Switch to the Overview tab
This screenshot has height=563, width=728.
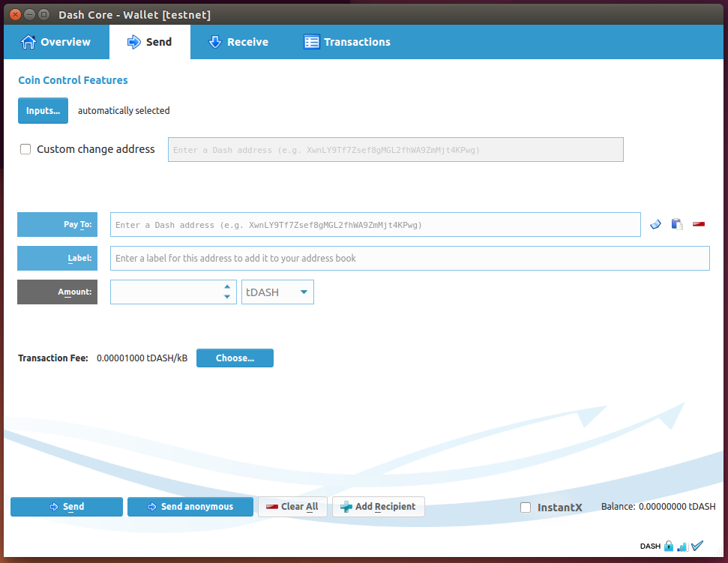[56, 42]
